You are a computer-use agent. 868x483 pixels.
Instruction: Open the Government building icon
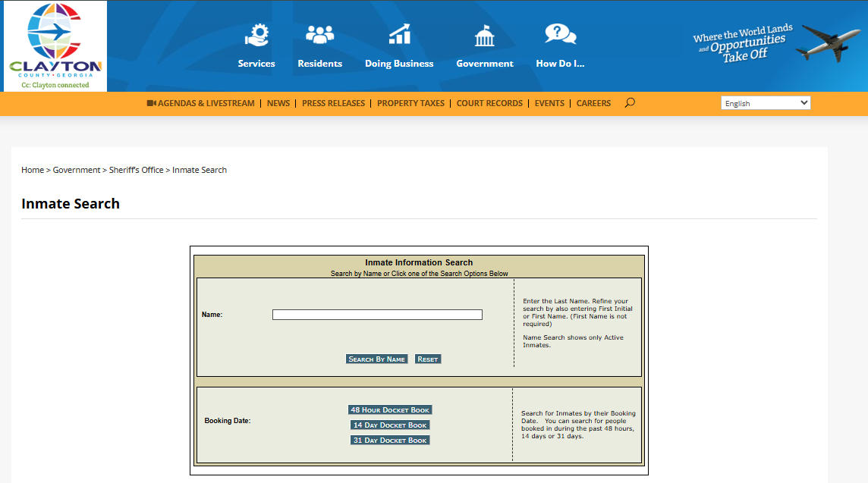[484, 35]
